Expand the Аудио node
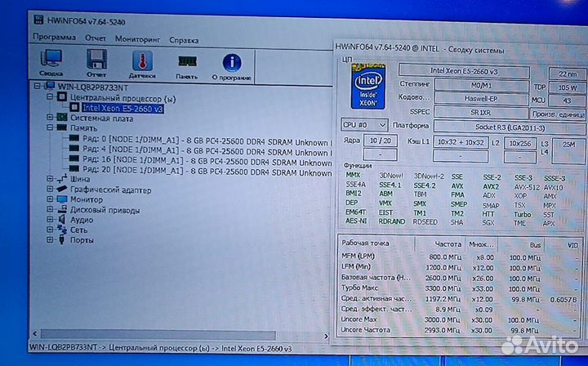 (50, 219)
